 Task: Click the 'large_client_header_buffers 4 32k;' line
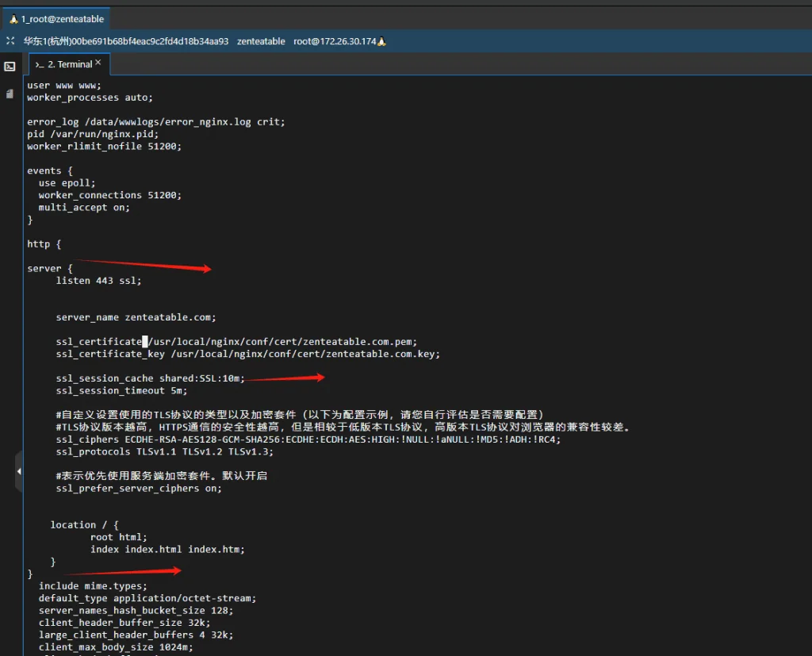pyautogui.click(x=136, y=635)
